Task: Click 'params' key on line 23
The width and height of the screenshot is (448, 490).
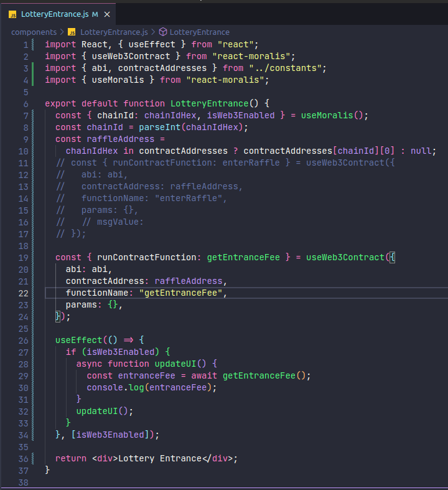Action: coord(81,304)
